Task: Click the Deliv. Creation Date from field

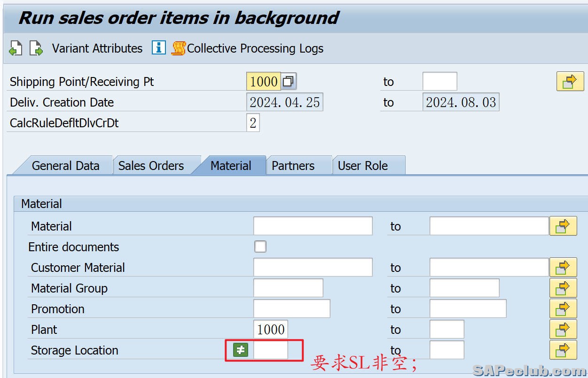Action: (x=284, y=102)
